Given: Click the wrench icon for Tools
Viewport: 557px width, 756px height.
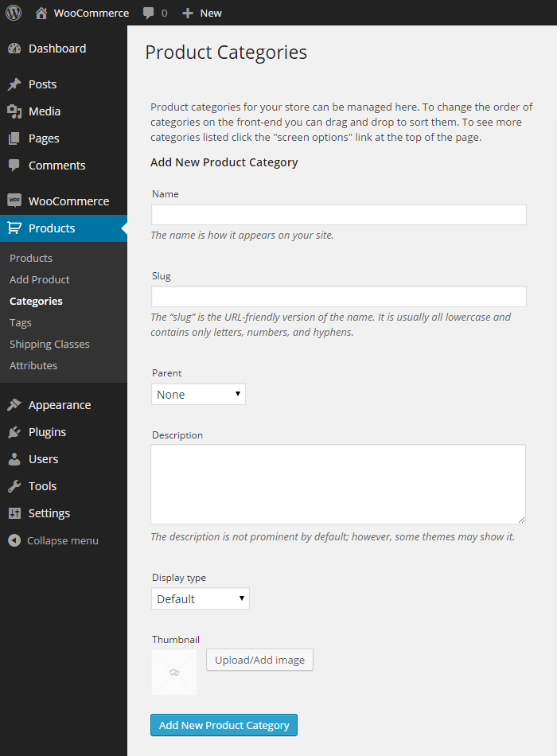Looking at the screenshot, I should tap(14, 486).
